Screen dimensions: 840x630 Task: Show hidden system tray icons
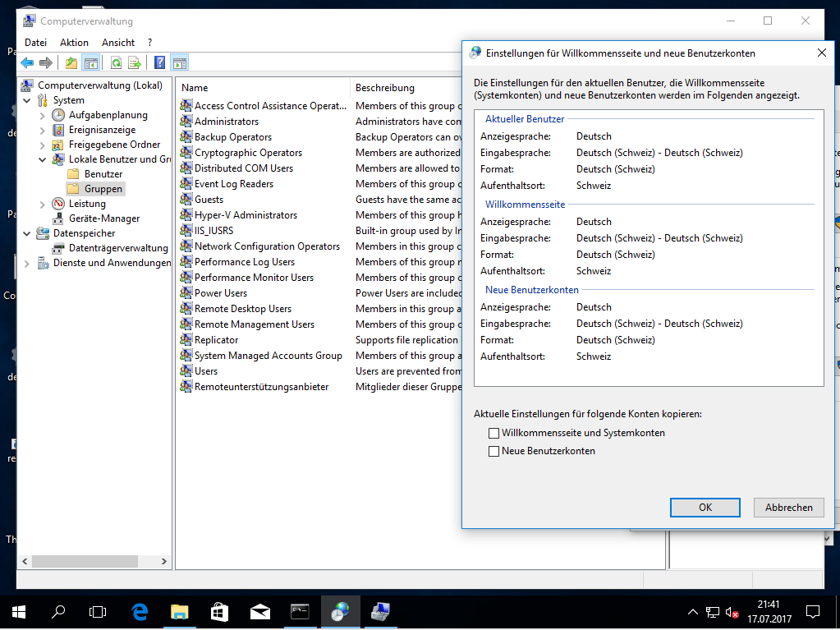point(692,612)
